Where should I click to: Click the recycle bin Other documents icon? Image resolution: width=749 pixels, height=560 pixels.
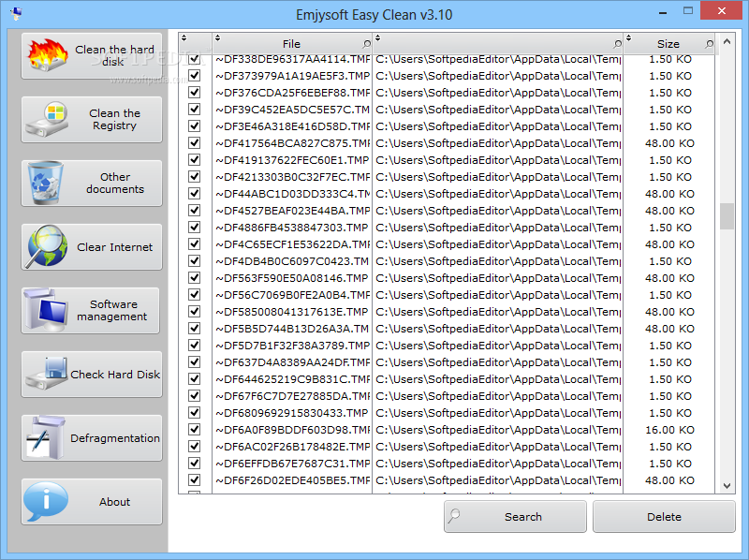tap(45, 183)
